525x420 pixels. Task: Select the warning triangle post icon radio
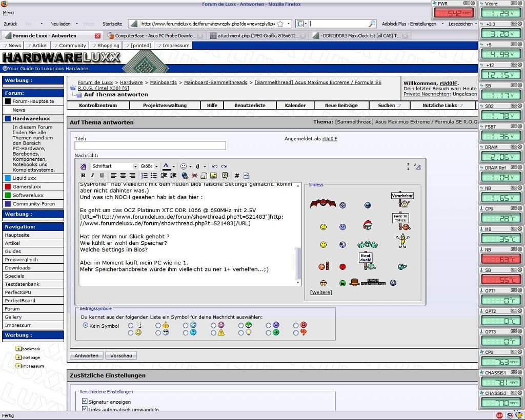[213, 333]
